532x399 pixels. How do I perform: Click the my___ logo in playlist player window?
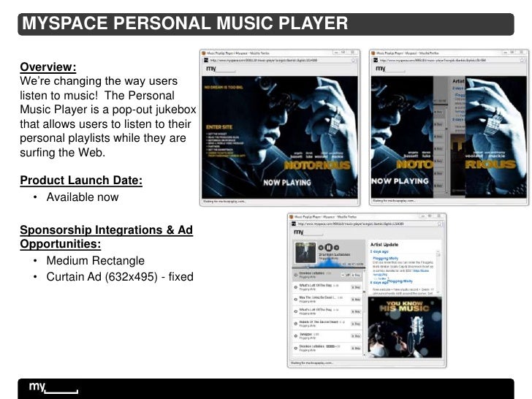tap(308, 232)
